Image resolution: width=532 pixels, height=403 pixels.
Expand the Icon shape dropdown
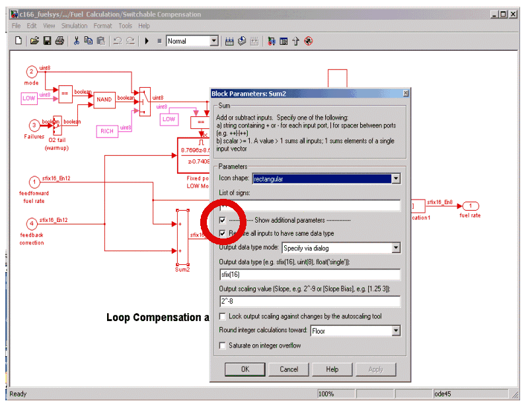[x=395, y=178]
